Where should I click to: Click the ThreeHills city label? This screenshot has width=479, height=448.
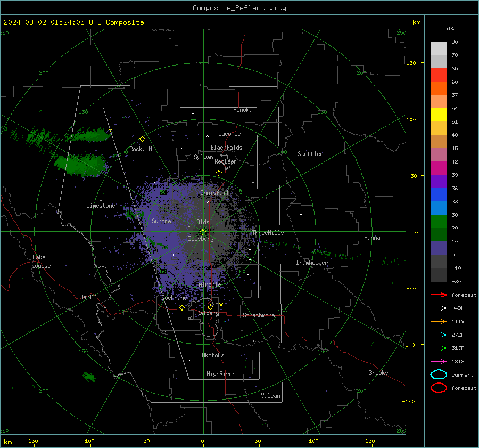point(268,233)
